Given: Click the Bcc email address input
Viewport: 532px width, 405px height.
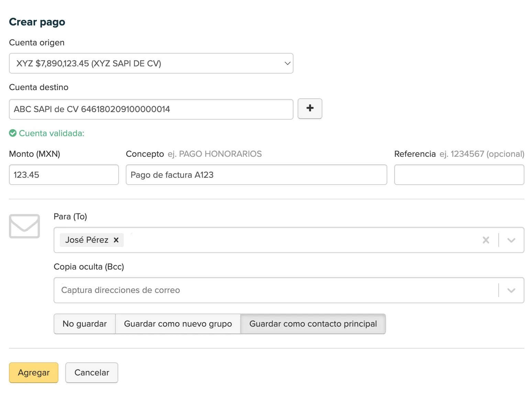Looking at the screenshot, I should point(275,290).
